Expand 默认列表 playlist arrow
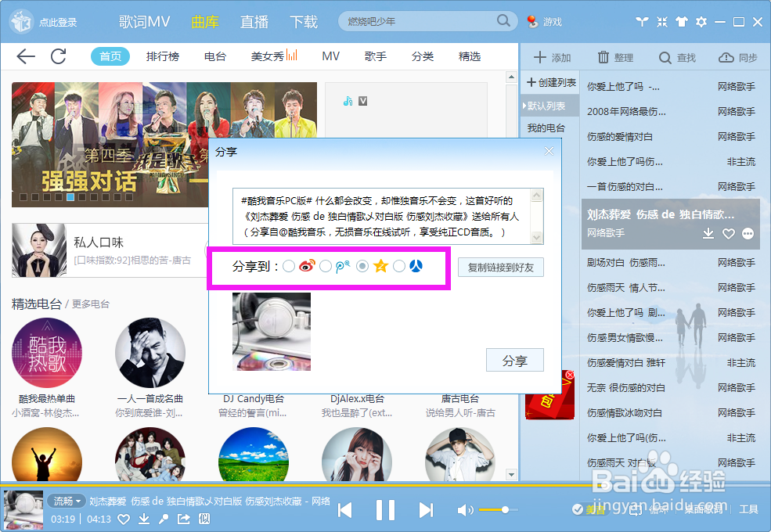 tap(524, 106)
